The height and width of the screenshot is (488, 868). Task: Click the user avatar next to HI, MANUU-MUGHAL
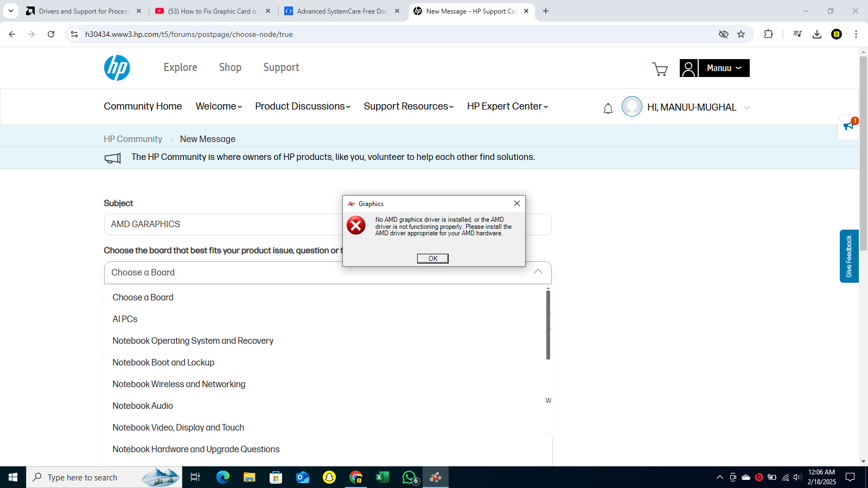pos(632,106)
